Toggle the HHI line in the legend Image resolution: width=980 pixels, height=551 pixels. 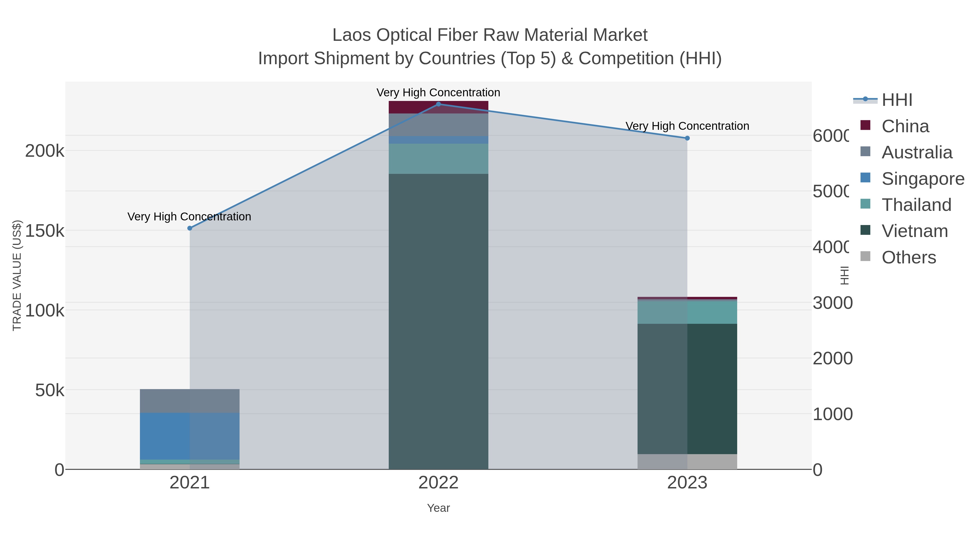[882, 100]
